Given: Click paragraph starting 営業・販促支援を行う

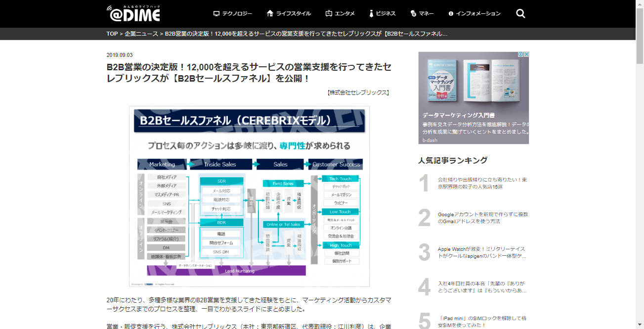Looking at the screenshot, I should 249,326.
